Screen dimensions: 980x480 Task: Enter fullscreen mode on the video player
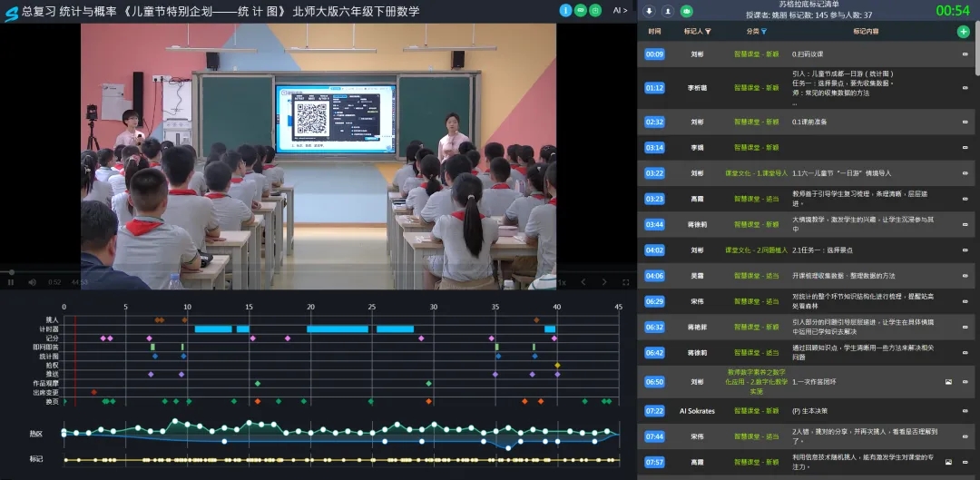coord(625,282)
